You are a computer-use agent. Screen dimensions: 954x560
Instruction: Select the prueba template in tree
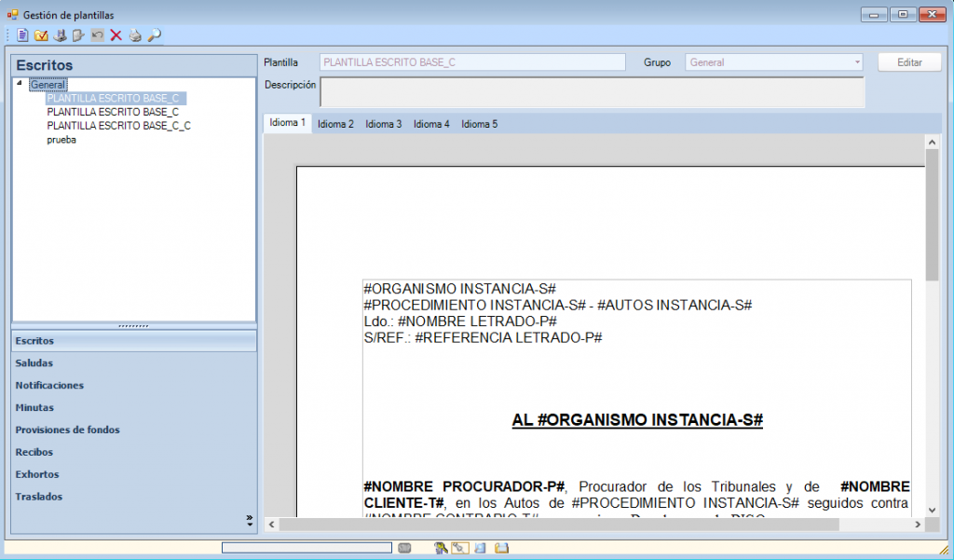[61, 140]
